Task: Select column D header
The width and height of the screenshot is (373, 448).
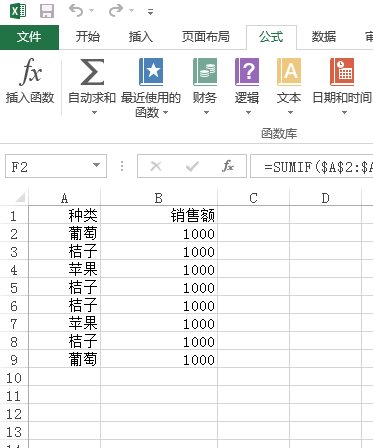Action: click(x=325, y=198)
